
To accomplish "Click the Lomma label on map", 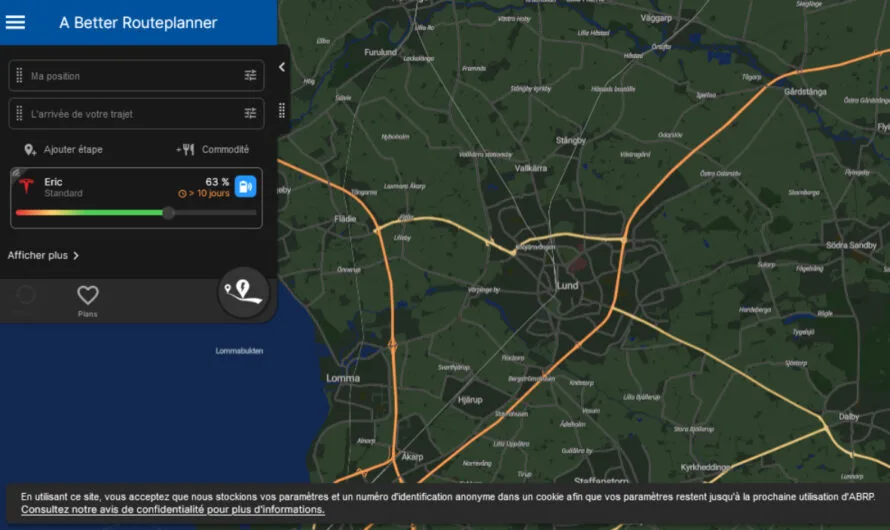I will click(x=343, y=378).
